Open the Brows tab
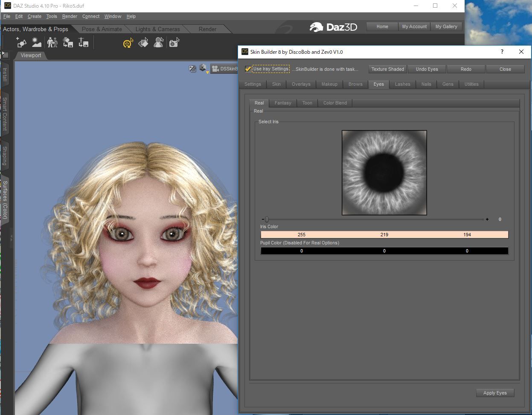532x415 pixels. point(355,84)
